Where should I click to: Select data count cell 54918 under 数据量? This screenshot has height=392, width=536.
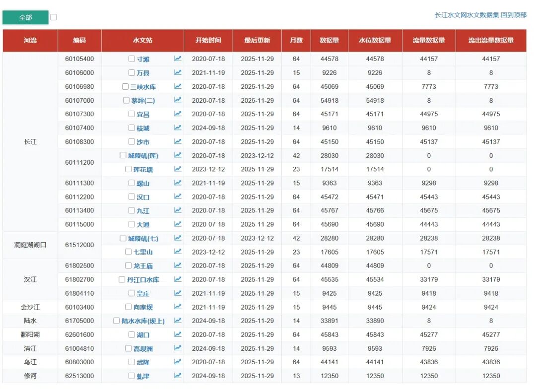tap(329, 100)
